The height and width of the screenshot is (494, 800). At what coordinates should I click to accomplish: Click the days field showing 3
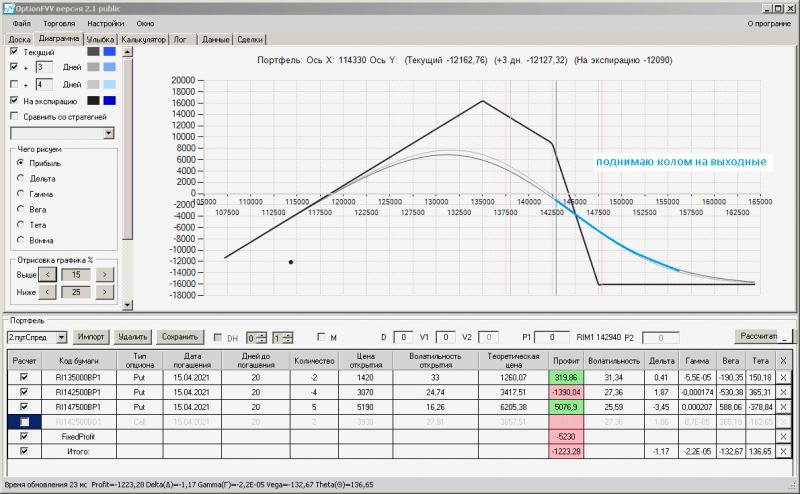tap(44, 67)
